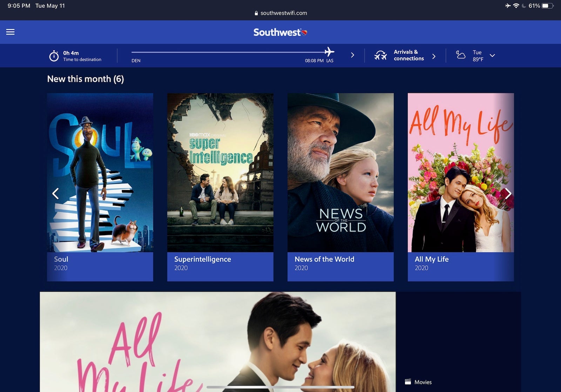
Task: Click the flight progress bar from DEN
Action: pyautogui.click(x=228, y=52)
